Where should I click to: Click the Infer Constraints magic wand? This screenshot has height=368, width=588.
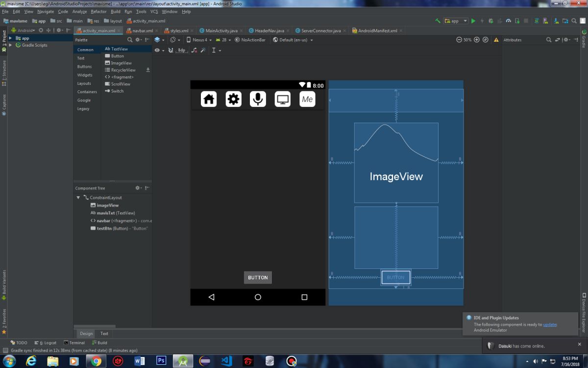204,50
